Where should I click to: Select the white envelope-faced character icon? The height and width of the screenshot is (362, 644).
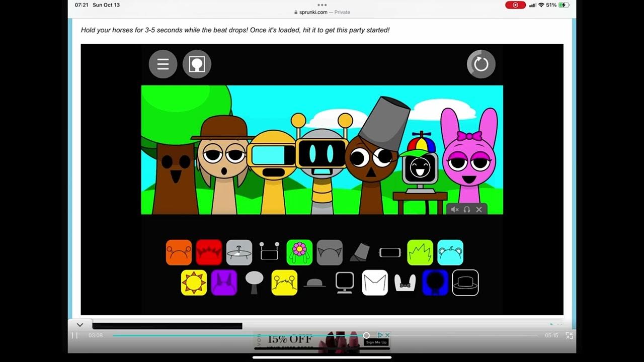coord(375,283)
